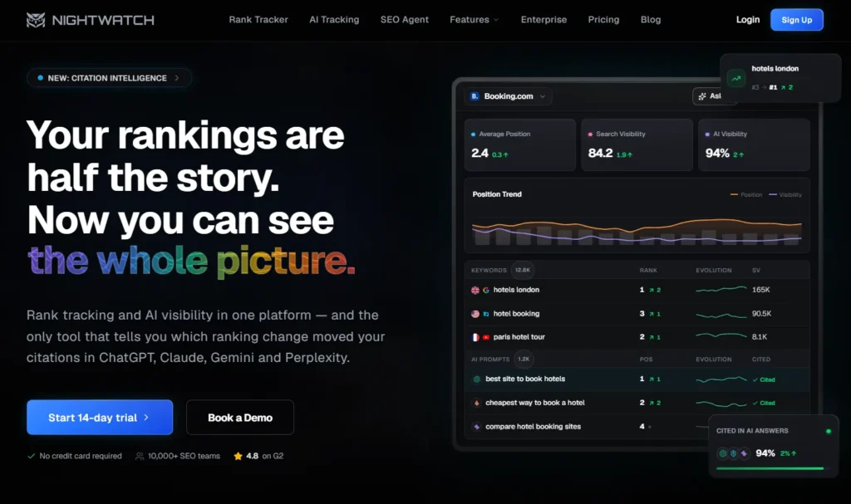Click the 1.2K AI prompts count badge

coord(524,359)
